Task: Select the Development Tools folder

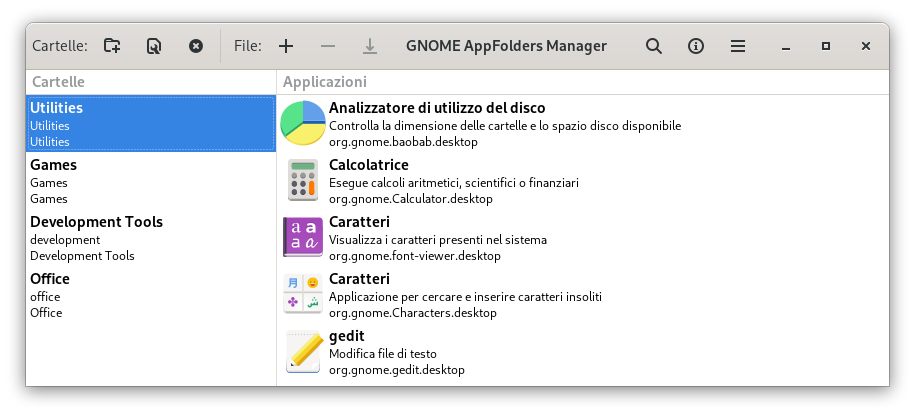Action: pyautogui.click(x=151, y=238)
